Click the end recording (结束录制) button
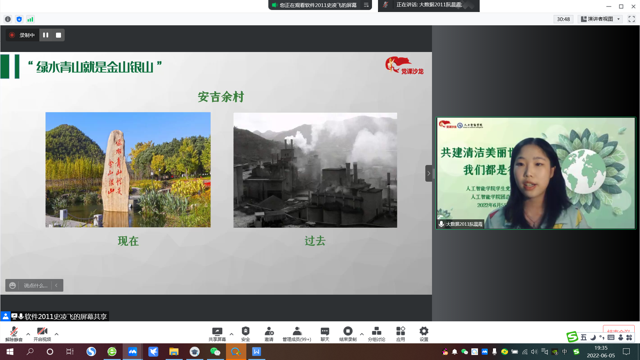This screenshot has width=640, height=360. (348, 334)
